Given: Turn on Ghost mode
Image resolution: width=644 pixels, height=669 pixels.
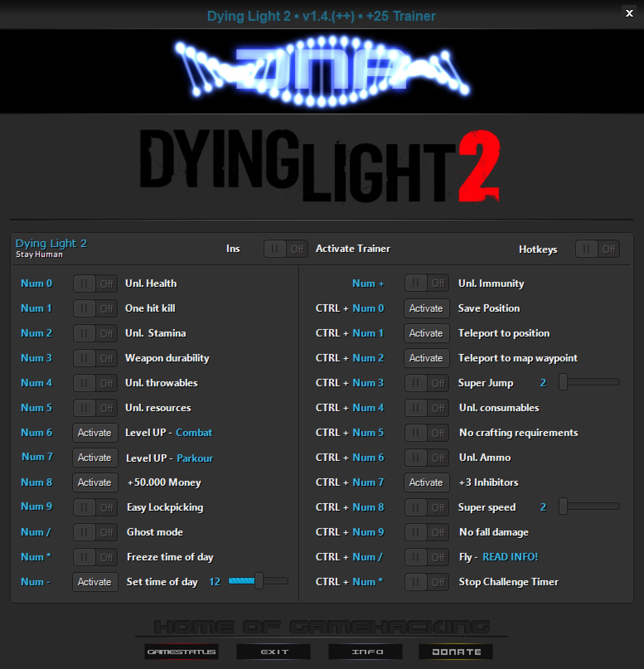Looking at the screenshot, I should tap(95, 533).
